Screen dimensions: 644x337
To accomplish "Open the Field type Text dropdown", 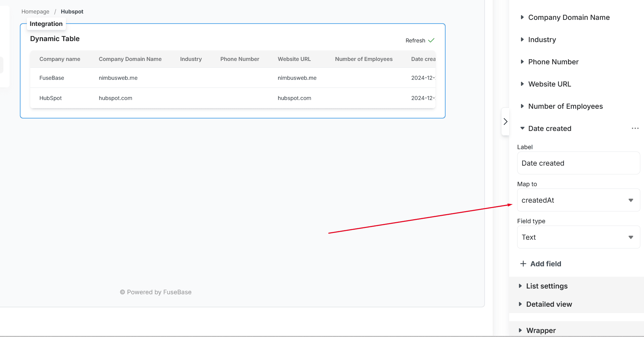I will (x=578, y=237).
